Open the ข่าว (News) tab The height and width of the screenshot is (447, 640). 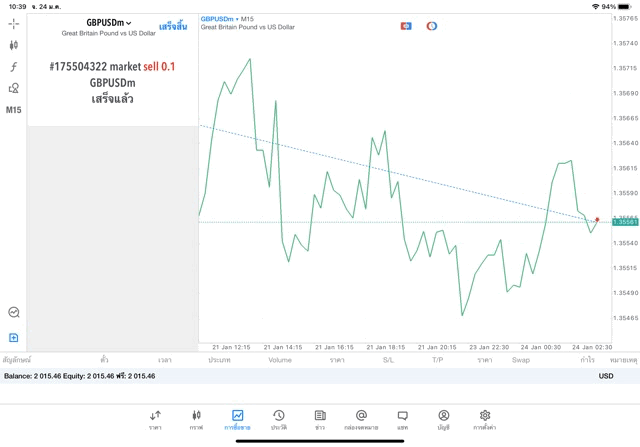pos(319,419)
